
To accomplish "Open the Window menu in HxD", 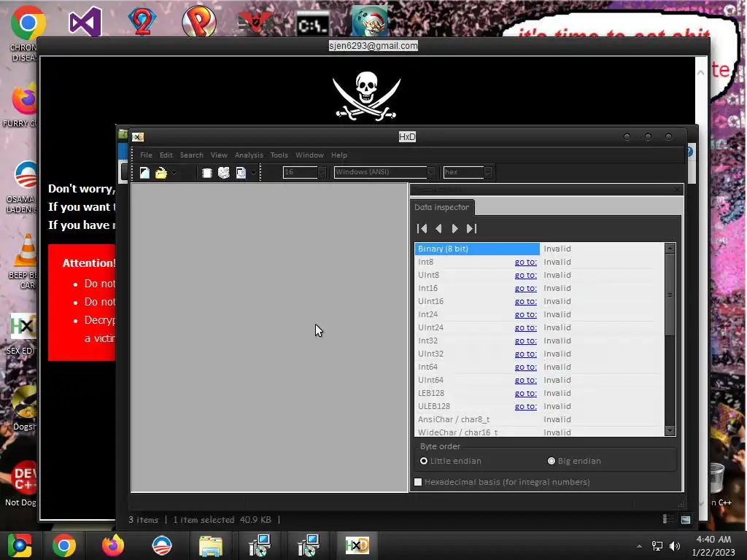I will pyautogui.click(x=309, y=155).
